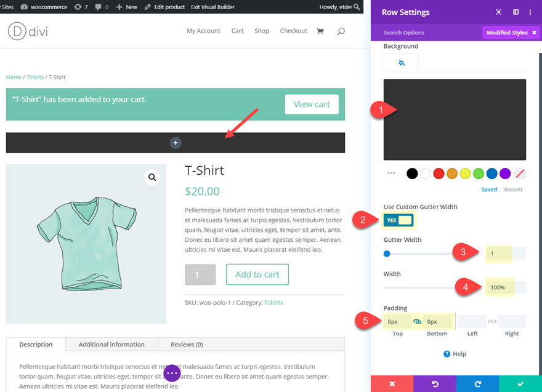The width and height of the screenshot is (542, 392).
Task: Click the Gutter Width slider handle
Action: click(387, 254)
